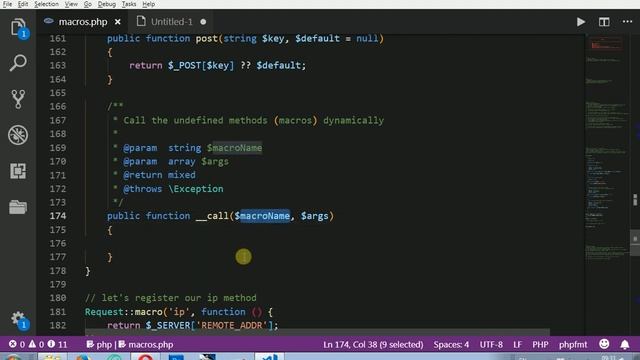This screenshot has height=360, width=640.
Task: Open the Extensions view icon
Action: [x=18, y=171]
